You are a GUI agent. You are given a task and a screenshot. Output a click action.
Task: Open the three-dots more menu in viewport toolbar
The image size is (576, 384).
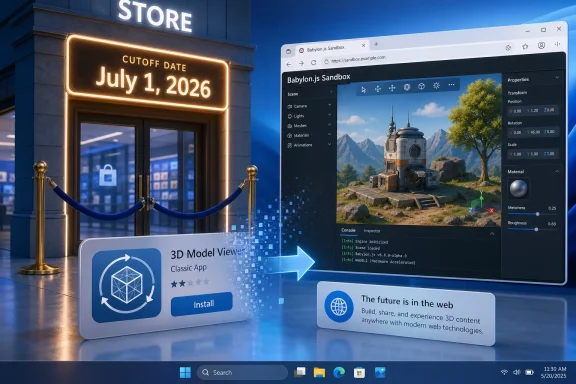(x=451, y=85)
